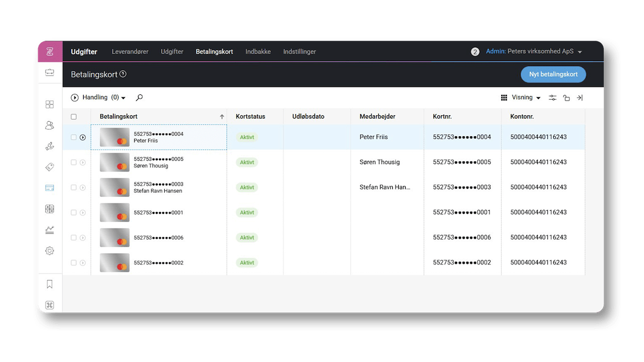644x362 pixels.
Task: Click the search magnifier icon in toolbar
Action: 140,98
